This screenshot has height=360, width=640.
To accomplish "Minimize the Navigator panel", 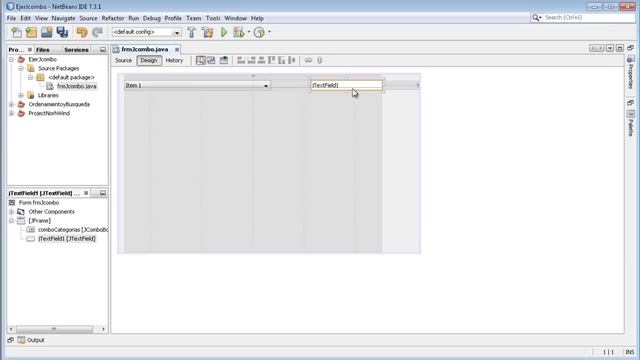I will point(102,193).
